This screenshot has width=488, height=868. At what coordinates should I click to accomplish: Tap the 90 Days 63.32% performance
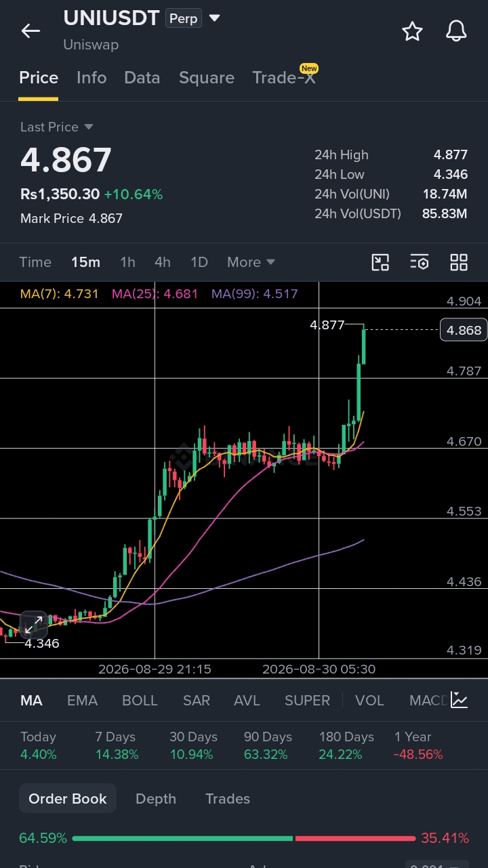coord(268,745)
